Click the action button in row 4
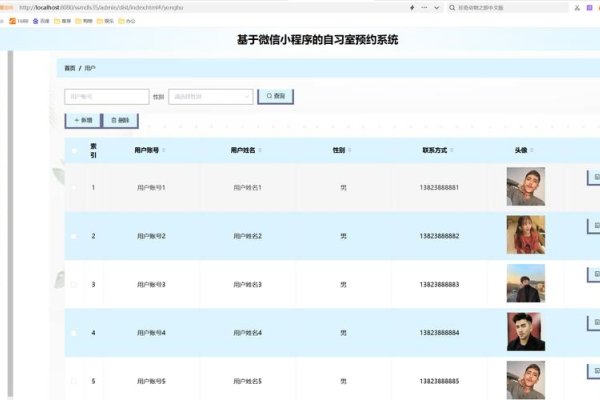The image size is (600, 400). [593, 323]
